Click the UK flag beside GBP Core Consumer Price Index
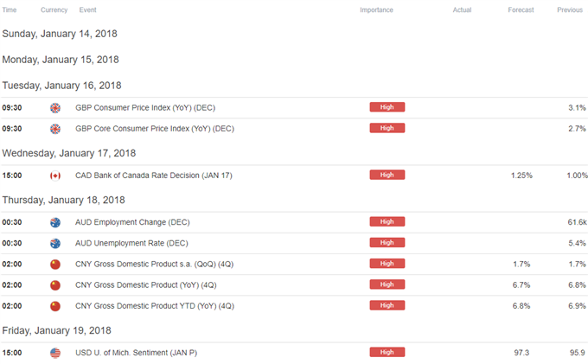The image size is (588, 364). pyautogui.click(x=55, y=129)
